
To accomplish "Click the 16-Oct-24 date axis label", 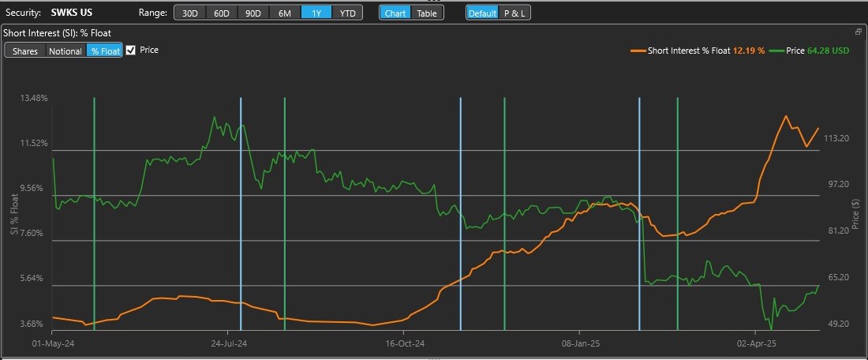I will pyautogui.click(x=405, y=343).
